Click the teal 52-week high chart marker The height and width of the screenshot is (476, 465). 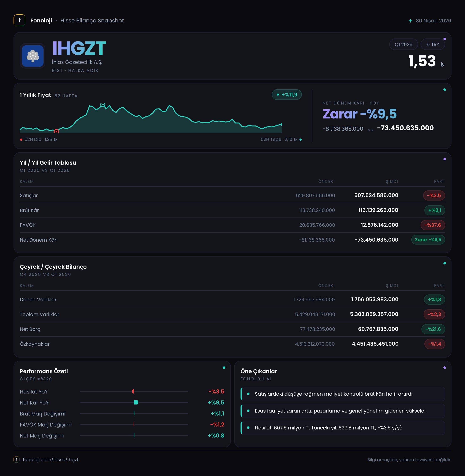103,105
